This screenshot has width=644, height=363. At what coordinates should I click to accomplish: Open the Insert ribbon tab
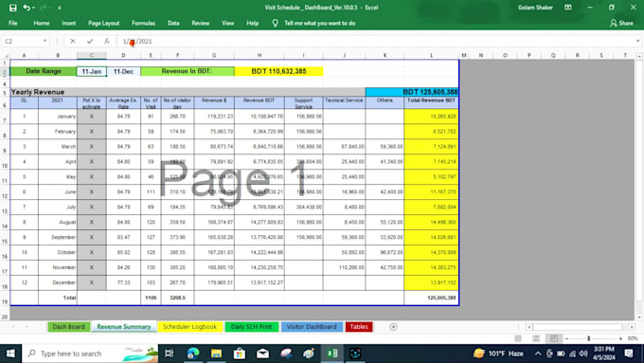click(x=68, y=23)
